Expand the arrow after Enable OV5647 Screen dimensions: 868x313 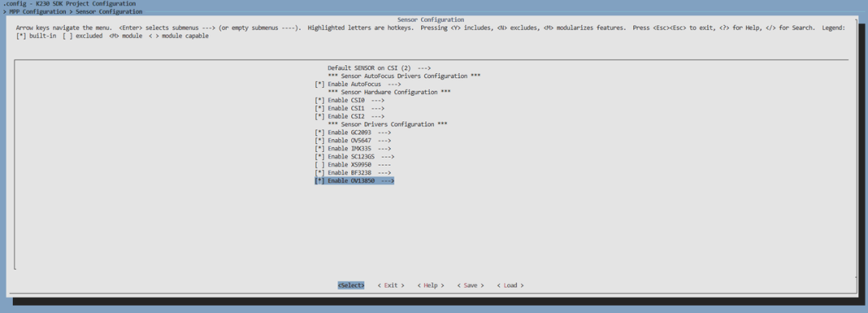[x=384, y=141]
